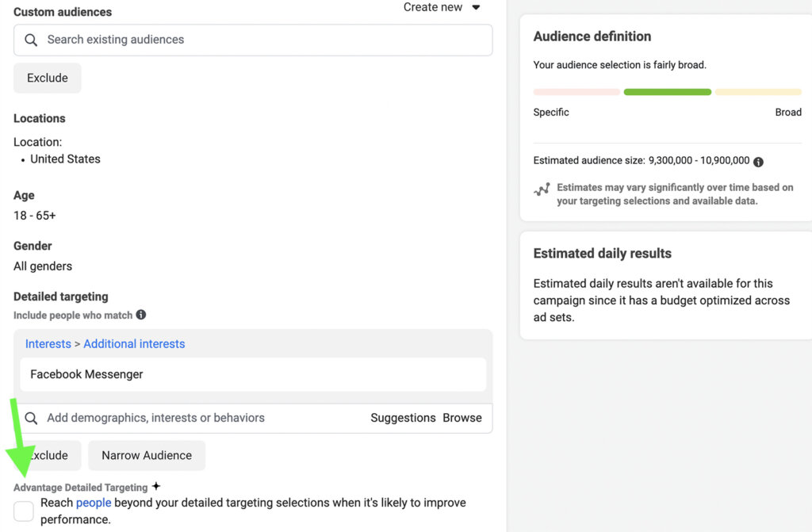Click the Exclude button below detailed targeting

click(47, 455)
